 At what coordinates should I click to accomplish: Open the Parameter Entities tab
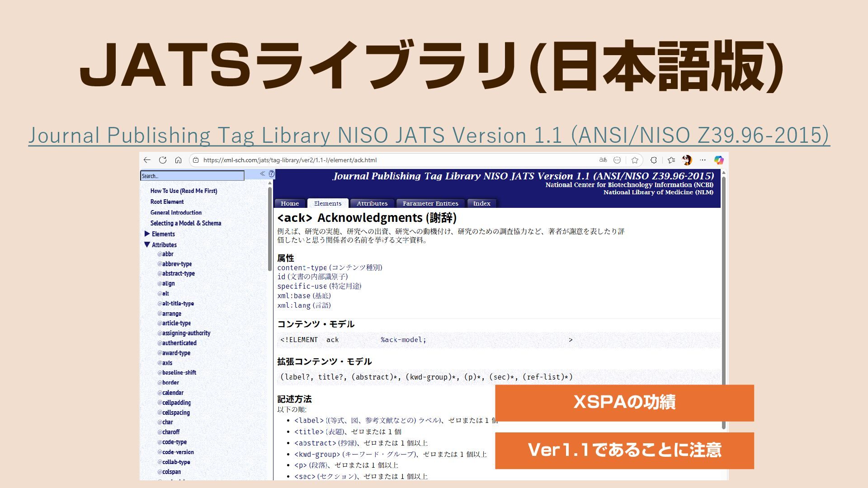pos(430,203)
